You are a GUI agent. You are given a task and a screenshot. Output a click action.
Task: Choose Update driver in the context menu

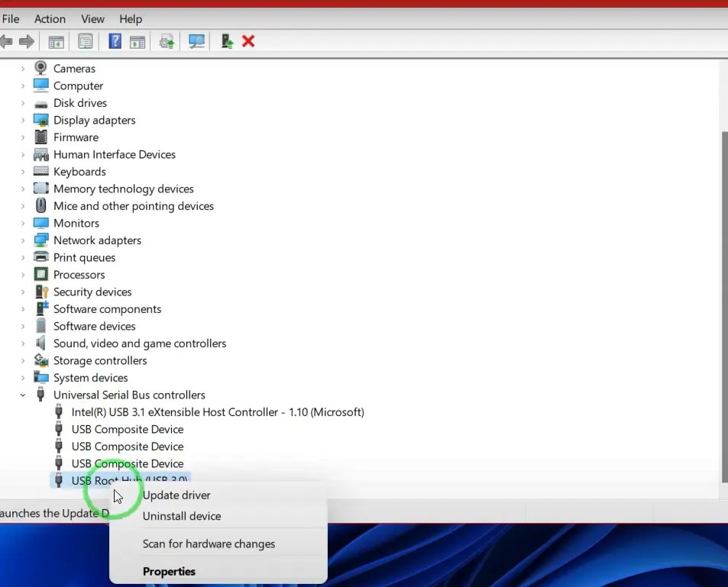pos(176,495)
